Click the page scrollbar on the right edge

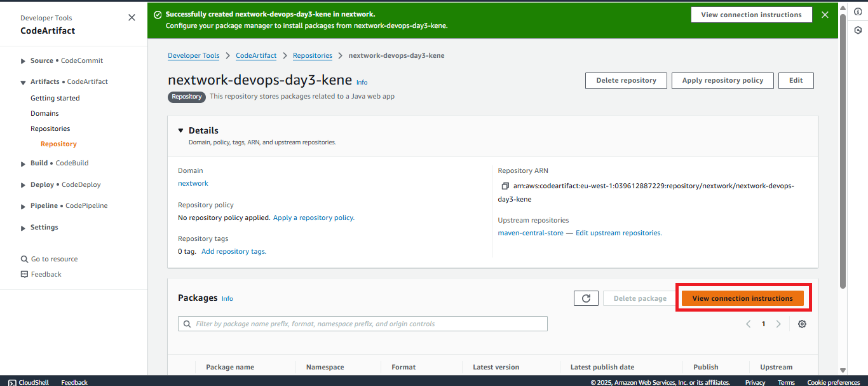click(x=843, y=151)
